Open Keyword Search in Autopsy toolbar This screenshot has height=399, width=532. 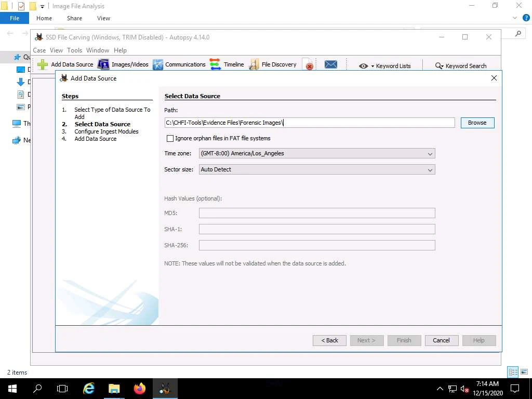pyautogui.click(x=461, y=66)
